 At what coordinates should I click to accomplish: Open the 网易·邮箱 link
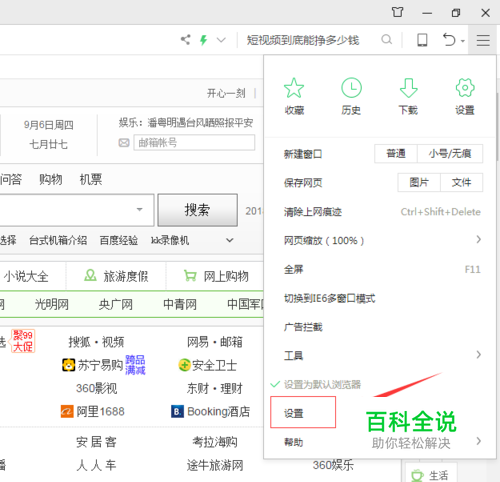(x=215, y=342)
